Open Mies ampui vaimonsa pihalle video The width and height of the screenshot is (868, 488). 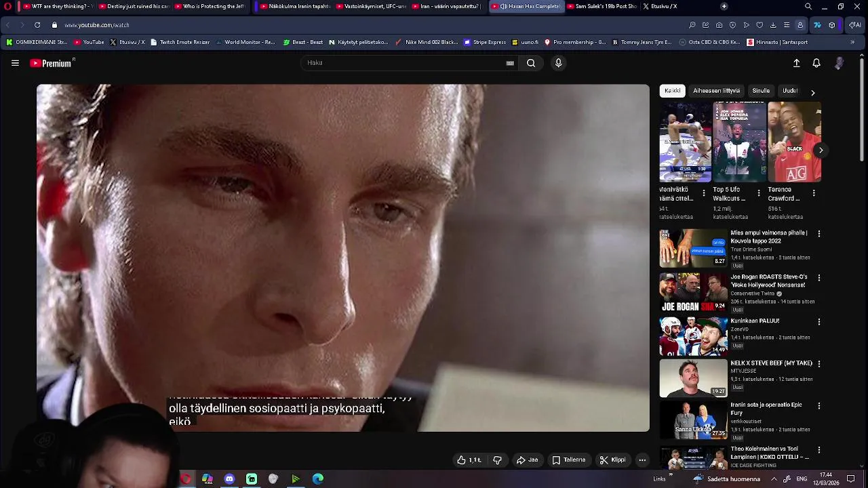pos(693,248)
